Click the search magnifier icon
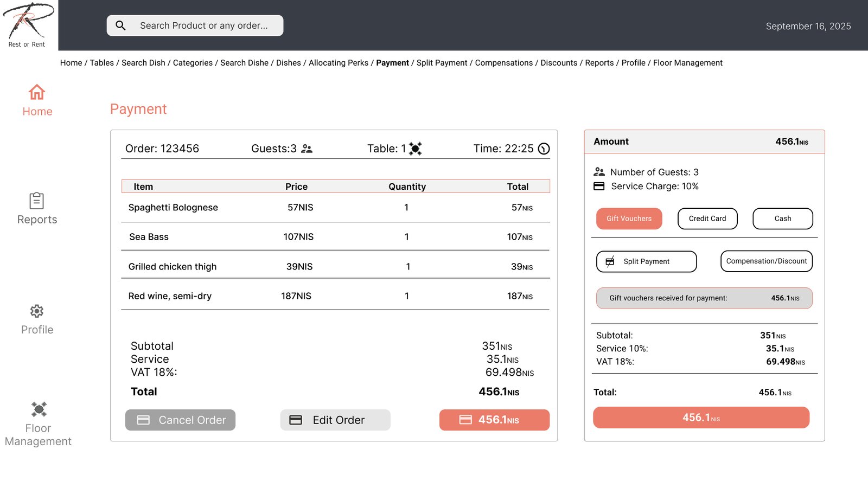 tap(121, 25)
